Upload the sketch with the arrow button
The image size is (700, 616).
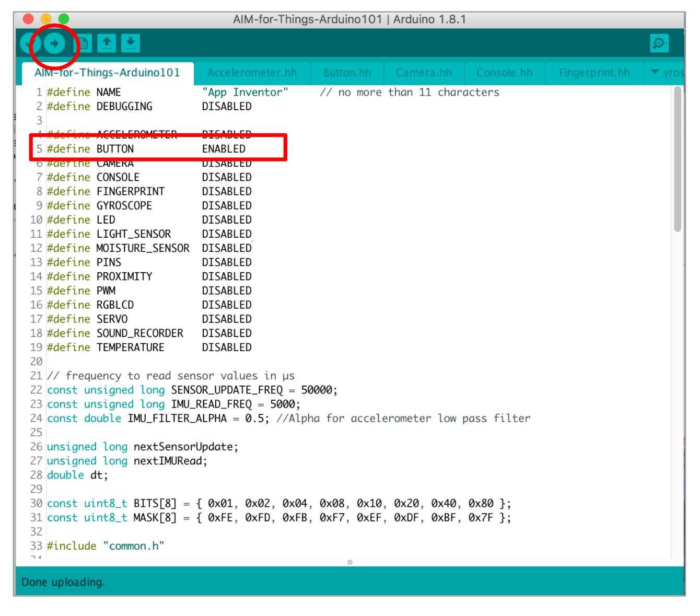[54, 43]
